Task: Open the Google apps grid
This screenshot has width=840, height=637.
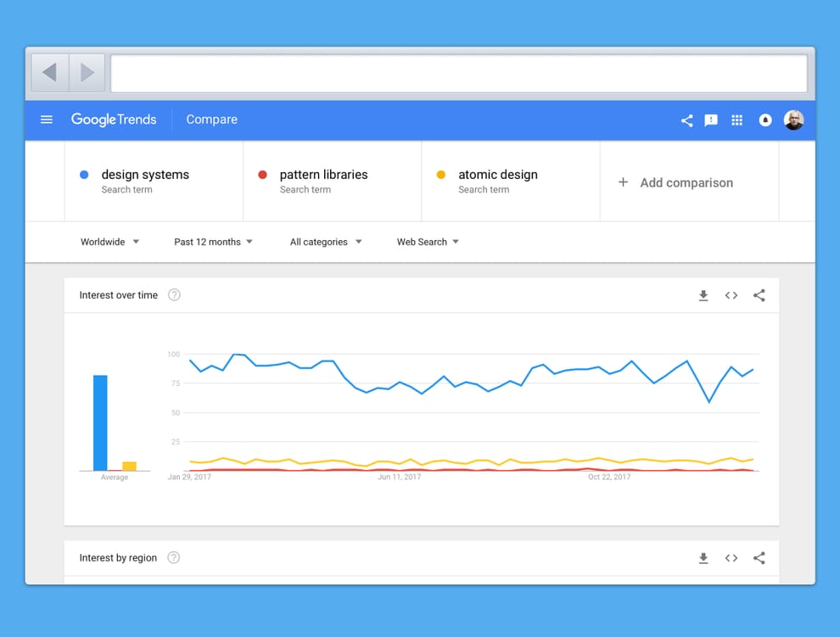Action: click(x=737, y=120)
